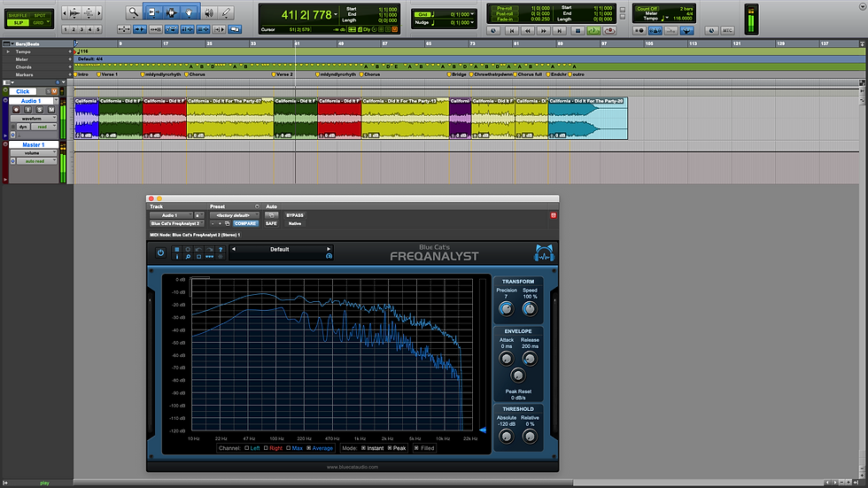Click the FreqAnalyst redo arrow icon

click(x=210, y=250)
